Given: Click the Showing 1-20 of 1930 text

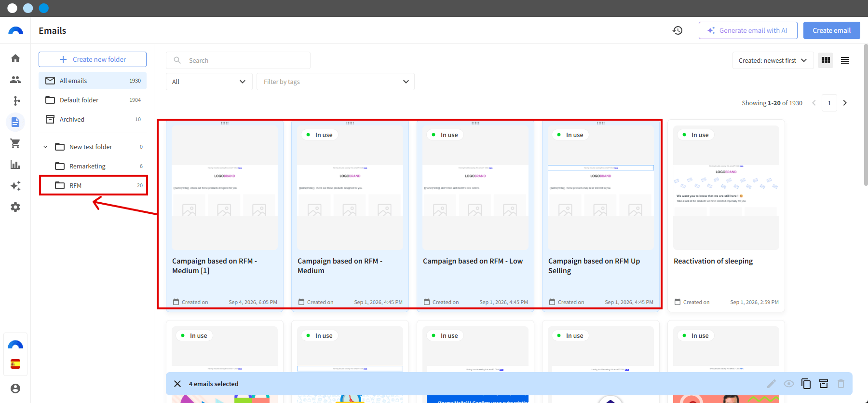Looking at the screenshot, I should tap(772, 103).
